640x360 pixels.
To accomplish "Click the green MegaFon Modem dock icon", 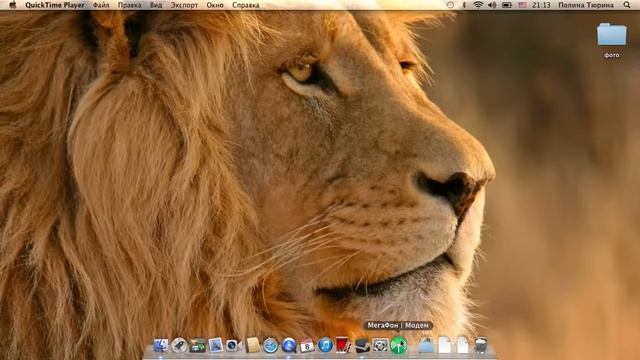I will (398, 345).
